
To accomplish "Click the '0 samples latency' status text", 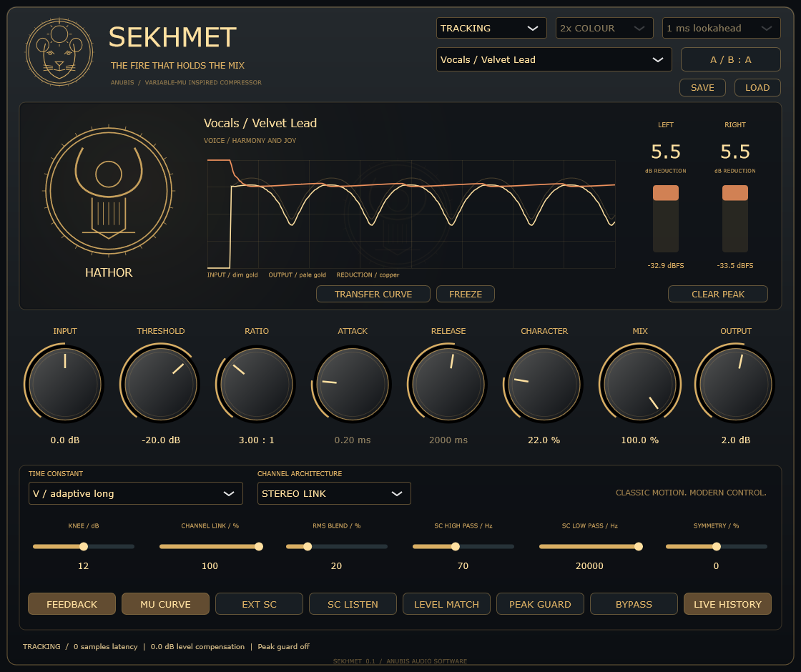I will (x=105, y=646).
